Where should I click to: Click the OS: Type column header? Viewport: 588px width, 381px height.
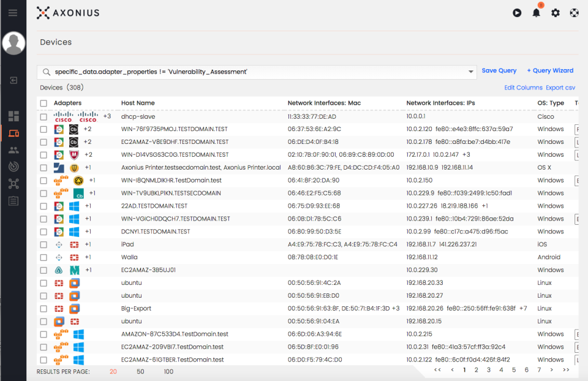point(551,103)
